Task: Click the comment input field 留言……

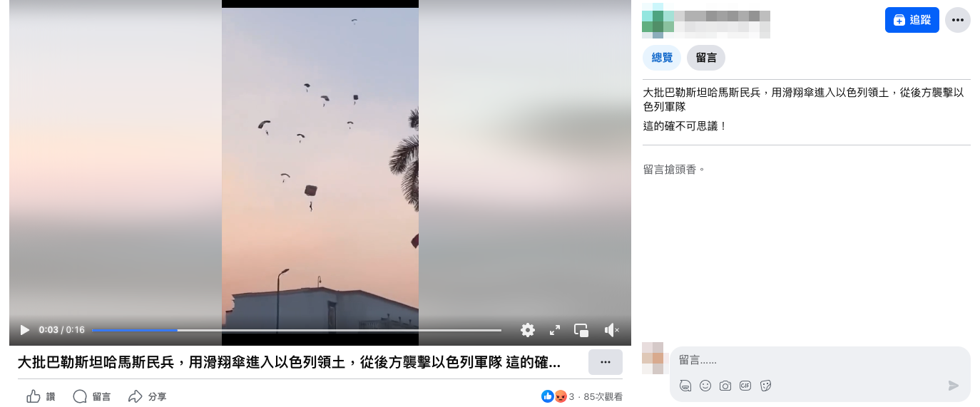Action: (820, 361)
